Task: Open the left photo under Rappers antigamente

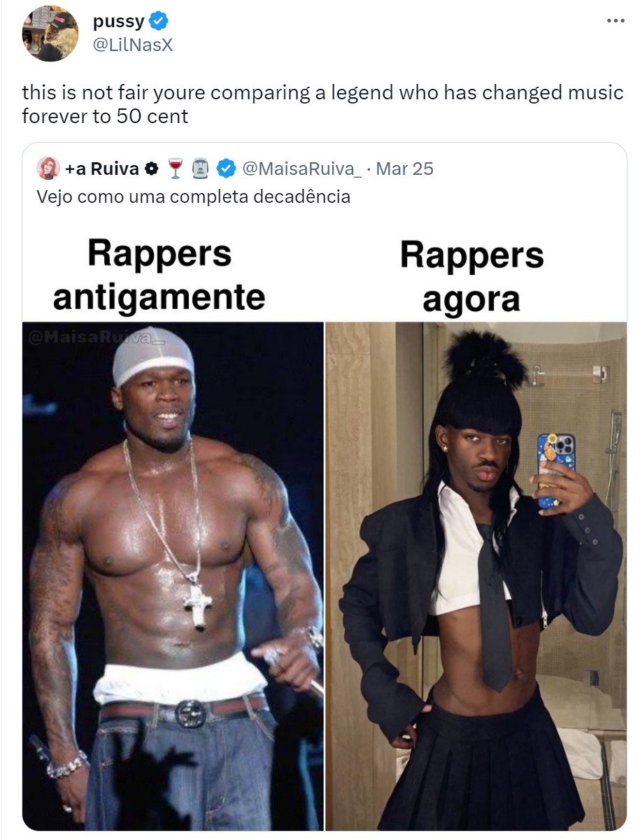Action: pos(173,576)
